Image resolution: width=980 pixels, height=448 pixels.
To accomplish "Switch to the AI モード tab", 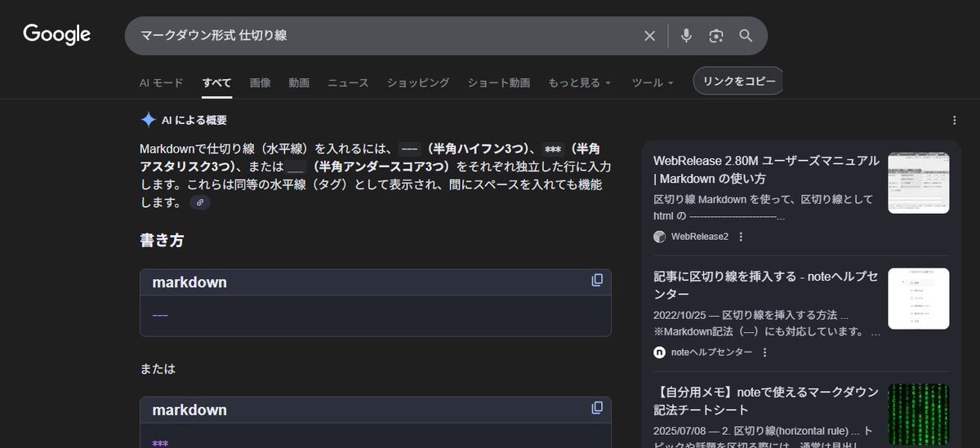I will [161, 82].
